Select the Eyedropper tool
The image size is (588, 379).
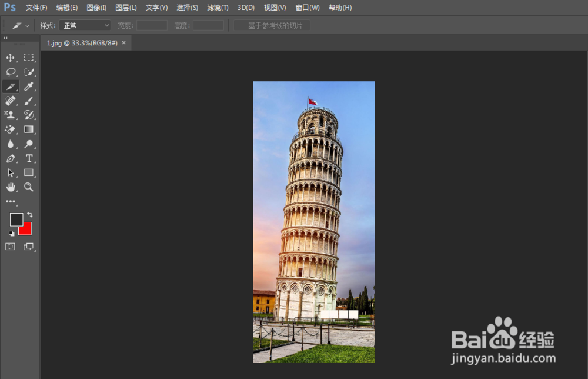29,87
